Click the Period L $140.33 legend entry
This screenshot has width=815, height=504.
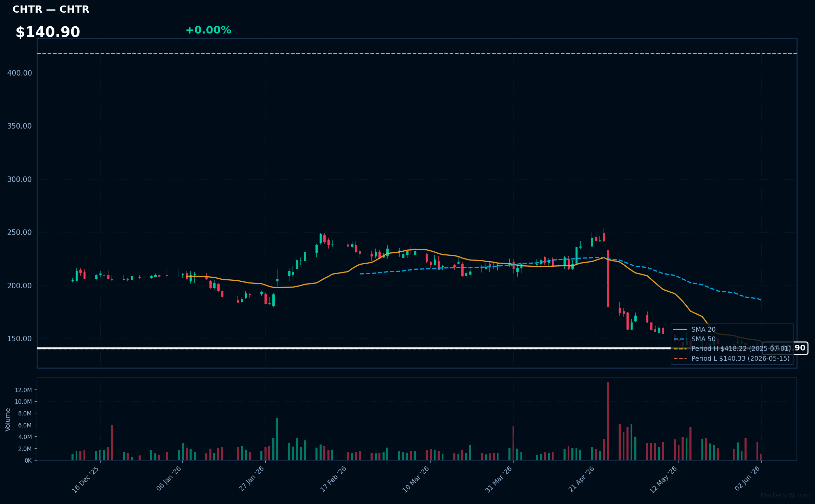click(x=732, y=358)
